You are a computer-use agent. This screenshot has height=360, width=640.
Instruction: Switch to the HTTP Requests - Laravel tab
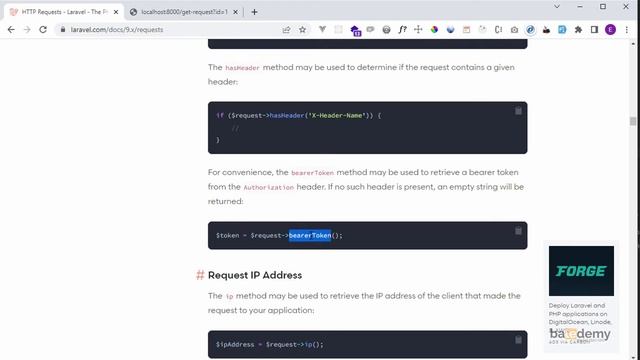coord(64,12)
